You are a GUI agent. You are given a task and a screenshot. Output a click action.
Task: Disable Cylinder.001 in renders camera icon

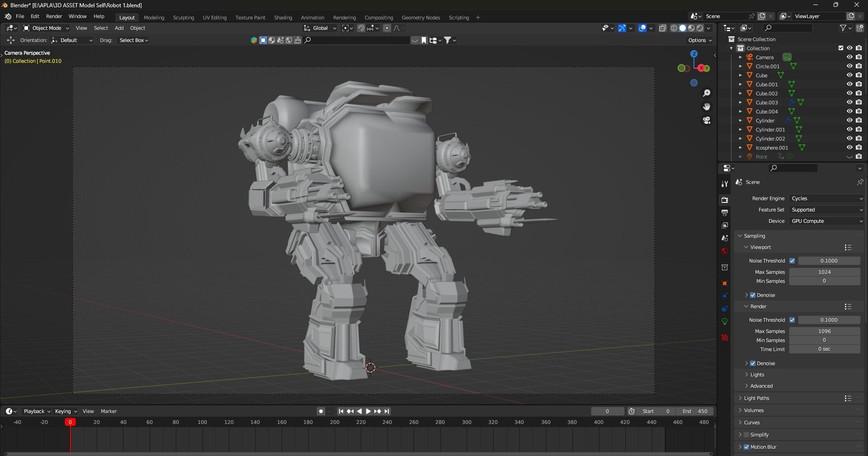[859, 130]
